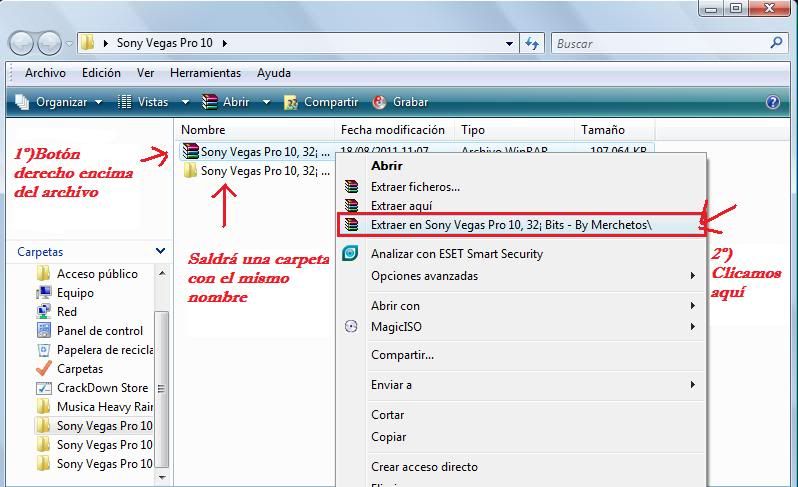Open the Archivo menu

(x=45, y=73)
